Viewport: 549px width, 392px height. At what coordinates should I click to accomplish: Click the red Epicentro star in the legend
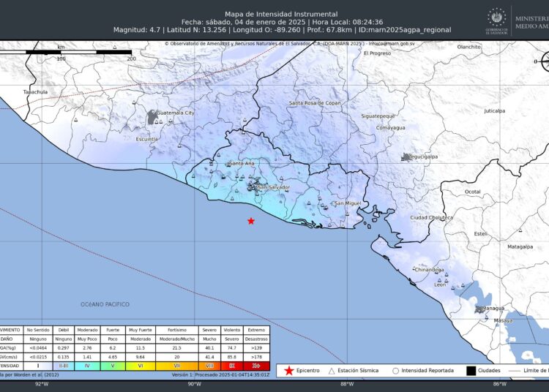click(x=288, y=371)
